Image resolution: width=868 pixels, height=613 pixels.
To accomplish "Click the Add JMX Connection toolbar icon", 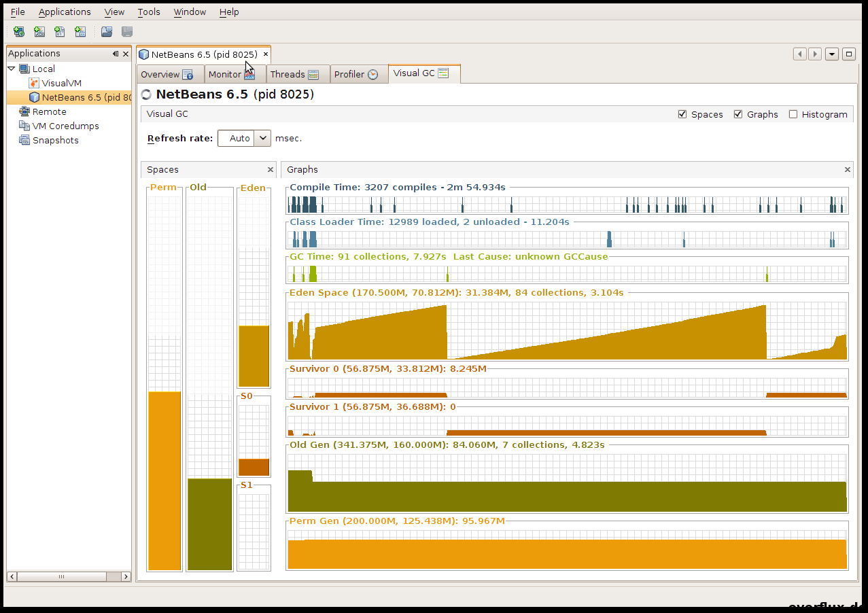I will [x=39, y=31].
